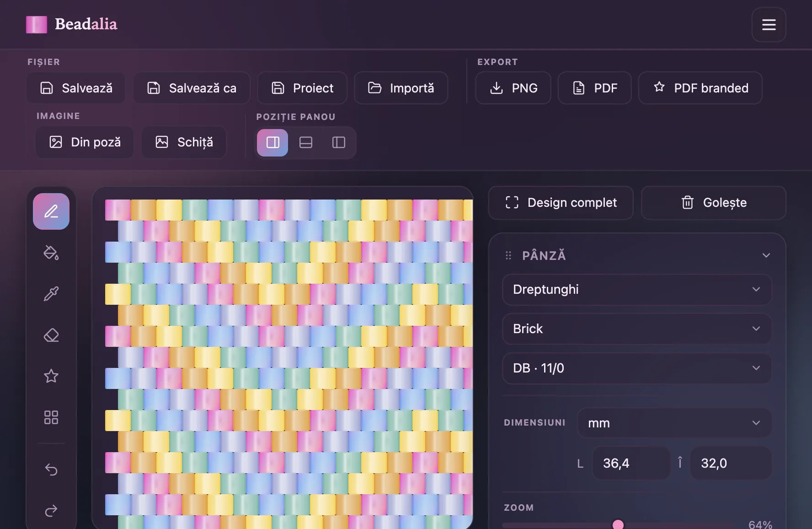
Task: Click the height field 32,0
Action: [731, 464]
